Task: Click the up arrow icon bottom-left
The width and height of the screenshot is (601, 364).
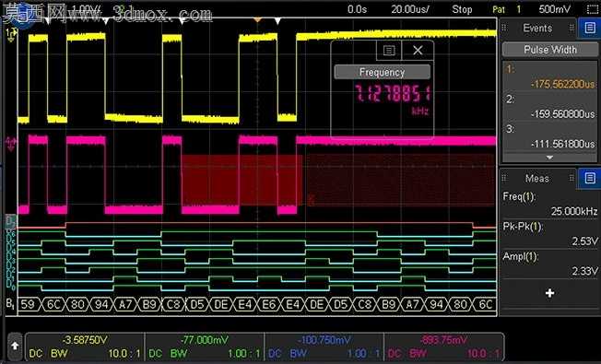Action: click(x=15, y=346)
